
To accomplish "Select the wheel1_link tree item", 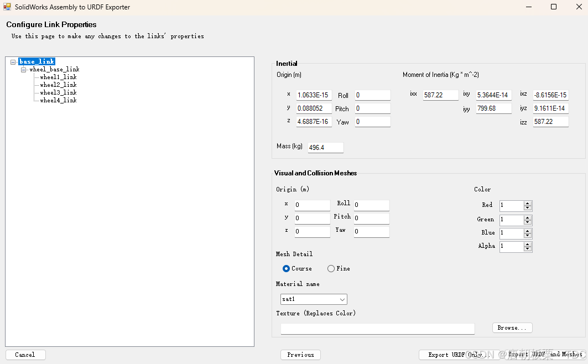I will click(x=58, y=77).
